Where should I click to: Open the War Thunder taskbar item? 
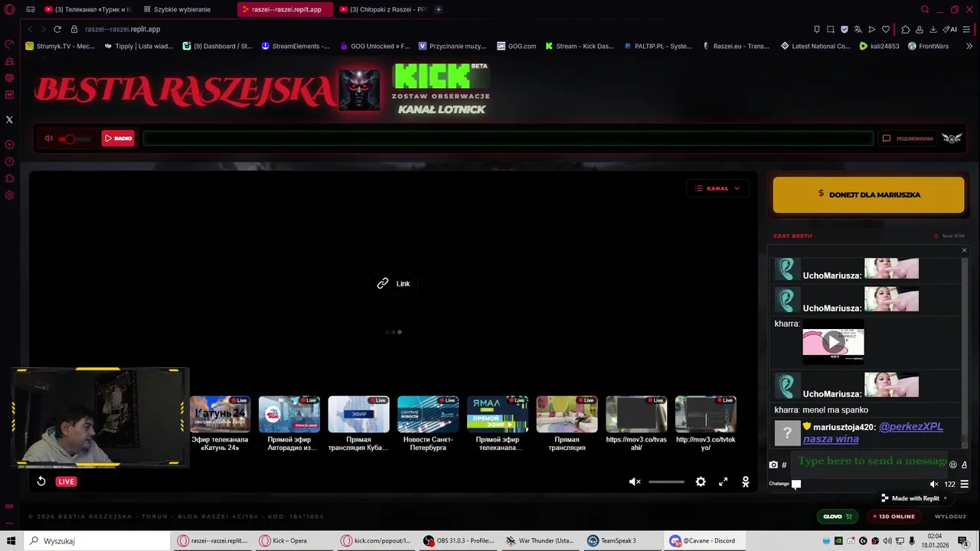pyautogui.click(x=541, y=540)
